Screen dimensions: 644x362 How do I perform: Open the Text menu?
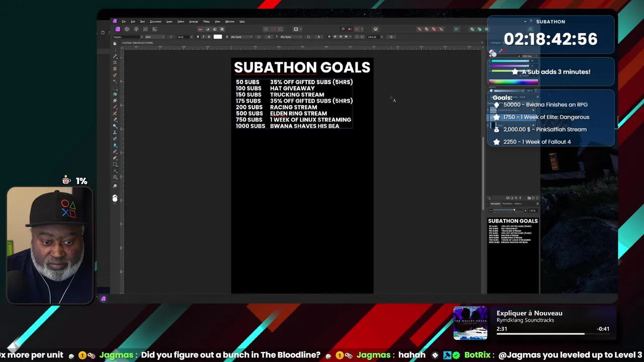pos(142,21)
